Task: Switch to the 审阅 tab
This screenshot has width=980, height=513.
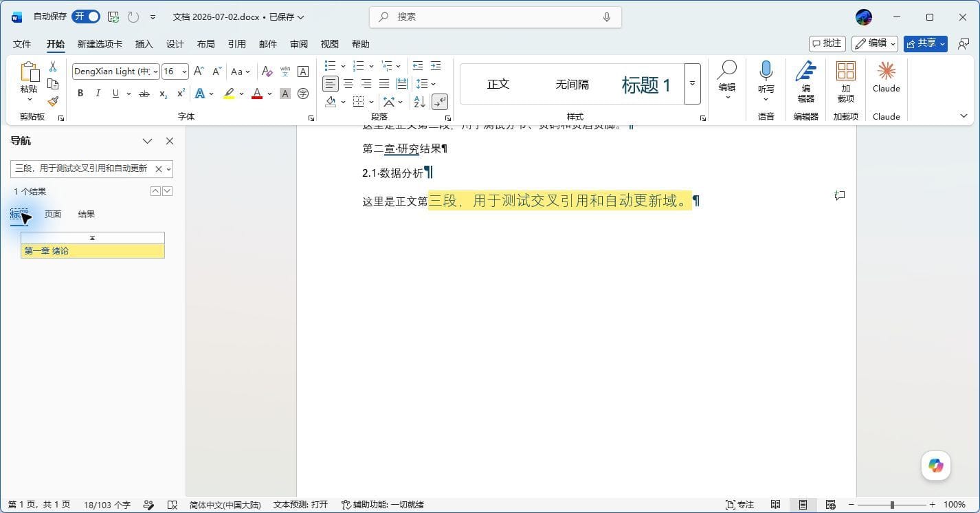Action: coord(299,44)
